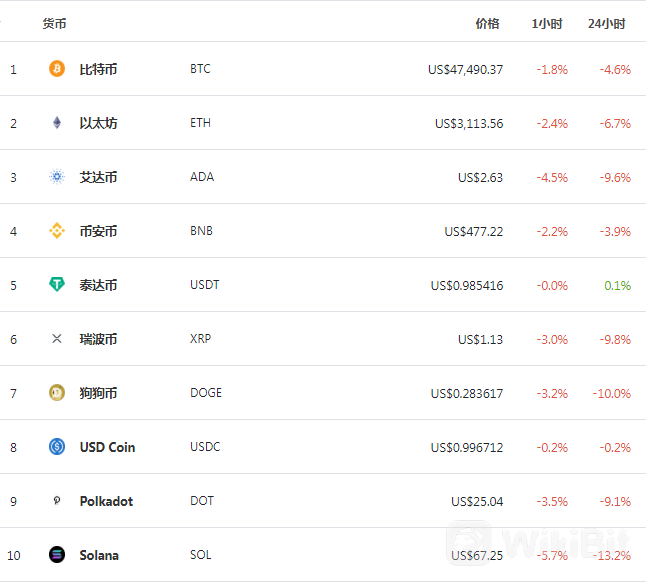Sort by the 价格 column header
The image size is (646, 584).
coord(487,23)
